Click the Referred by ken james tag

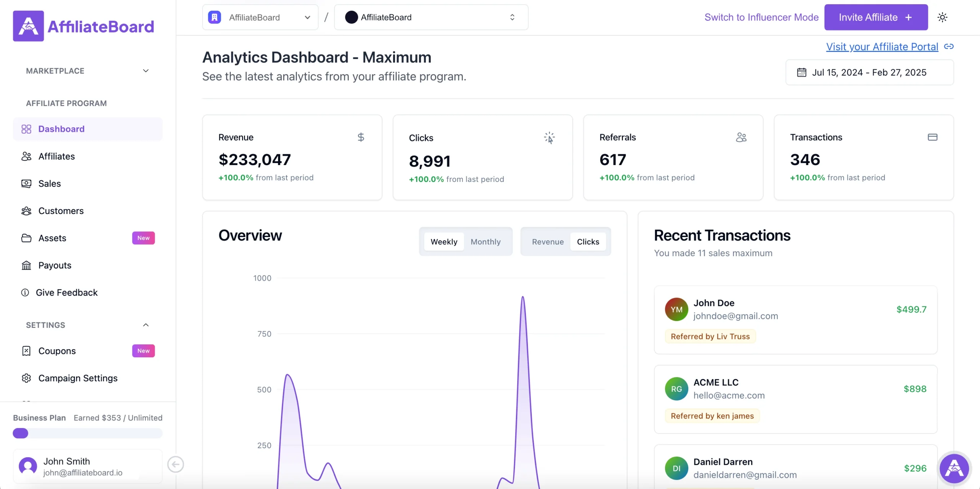coord(712,416)
